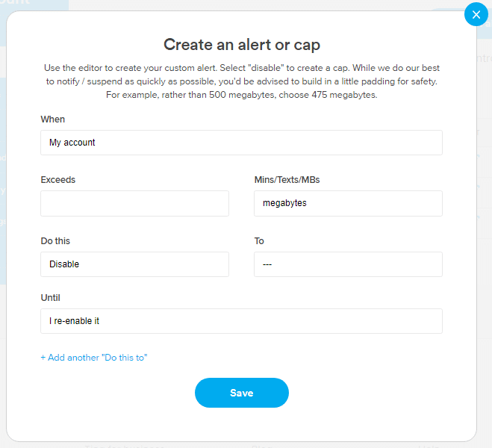Click the When field label
The width and height of the screenshot is (492, 448).
pos(53,119)
